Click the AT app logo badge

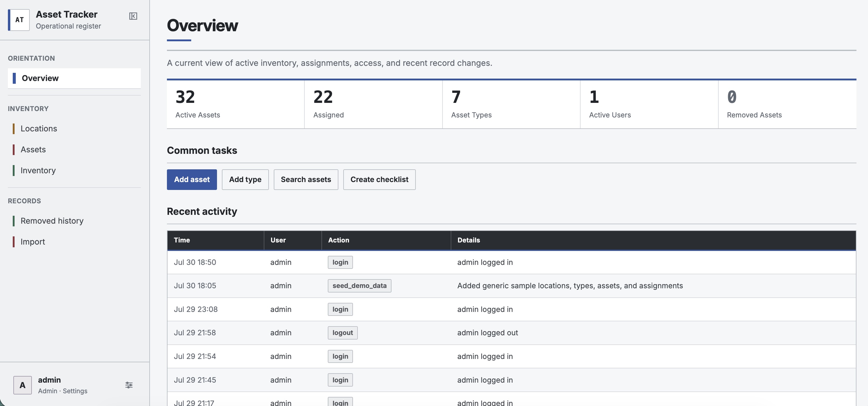coord(19,20)
